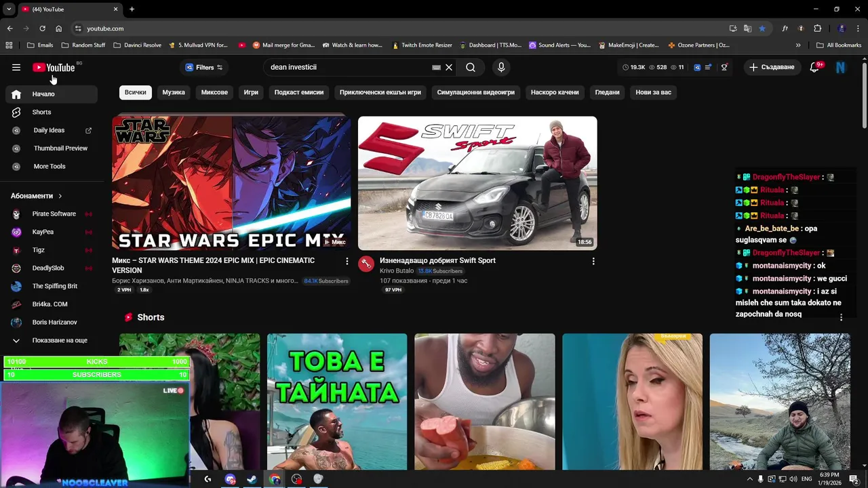Click the list icon in stats bar

point(709,67)
